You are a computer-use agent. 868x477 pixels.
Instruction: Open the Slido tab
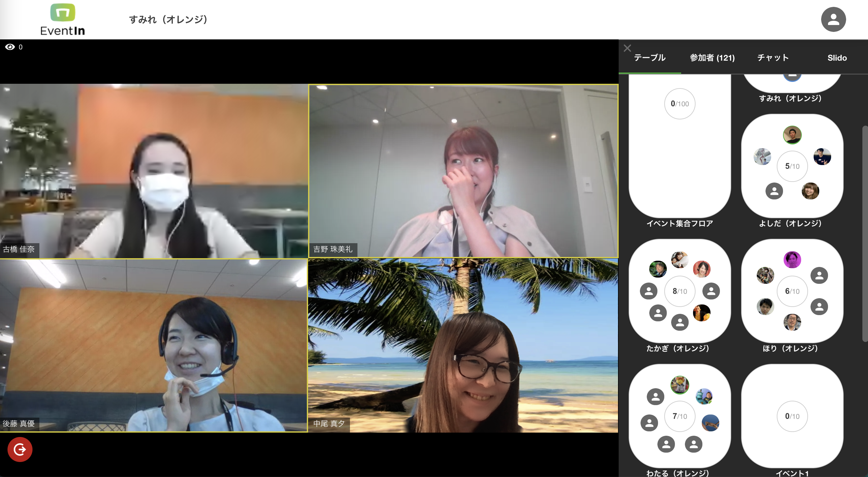(x=837, y=58)
